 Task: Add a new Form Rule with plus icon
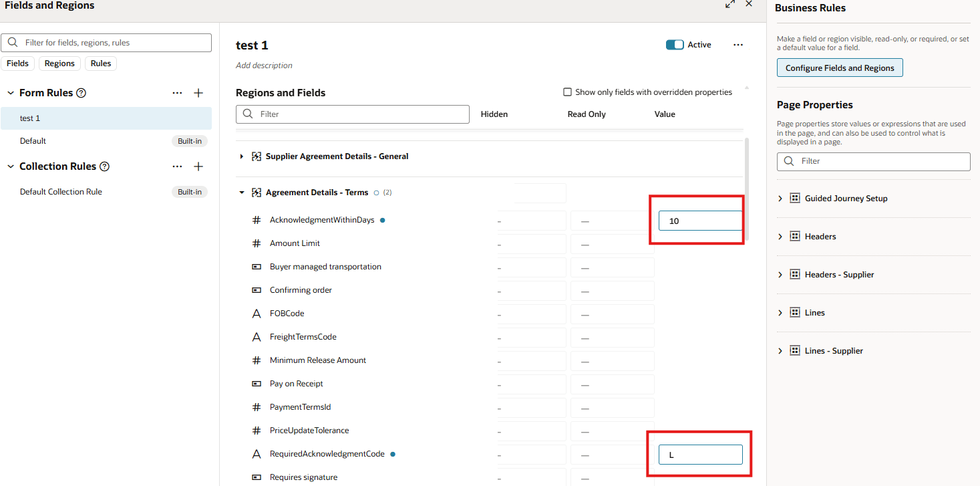(x=198, y=92)
